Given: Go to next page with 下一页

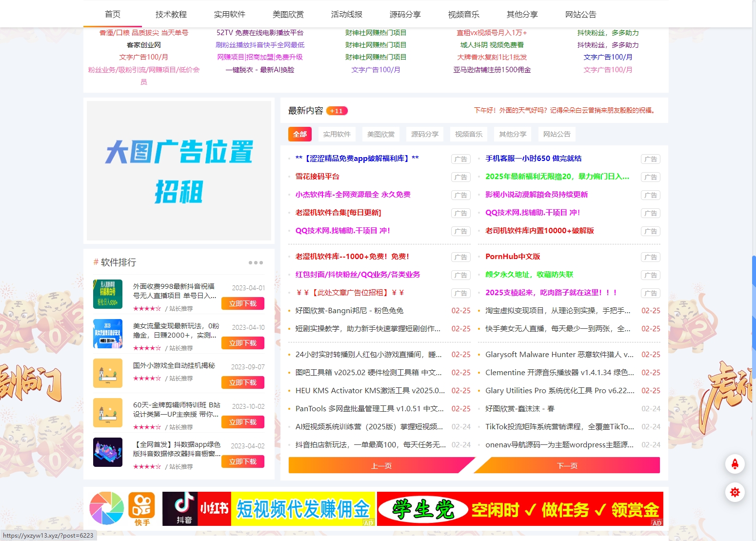Looking at the screenshot, I should pos(567,465).
